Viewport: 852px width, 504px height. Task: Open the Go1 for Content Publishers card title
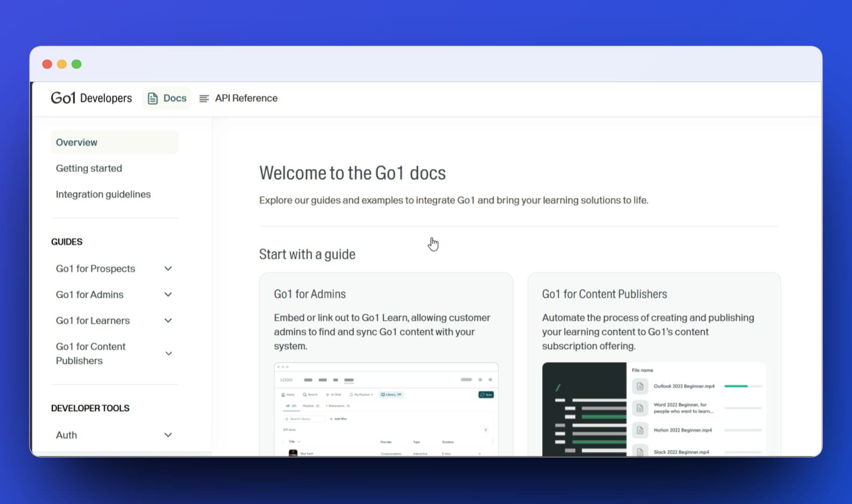coord(604,294)
